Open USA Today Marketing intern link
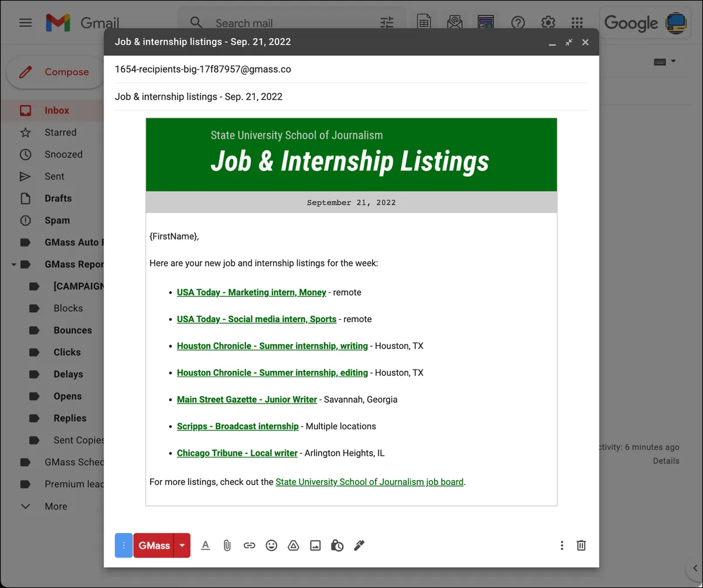This screenshot has width=703, height=588. [251, 292]
